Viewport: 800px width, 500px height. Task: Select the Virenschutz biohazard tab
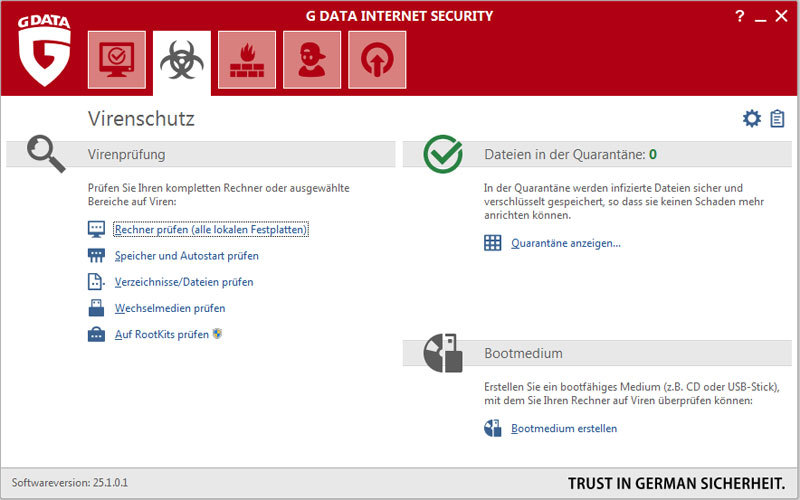(x=182, y=61)
